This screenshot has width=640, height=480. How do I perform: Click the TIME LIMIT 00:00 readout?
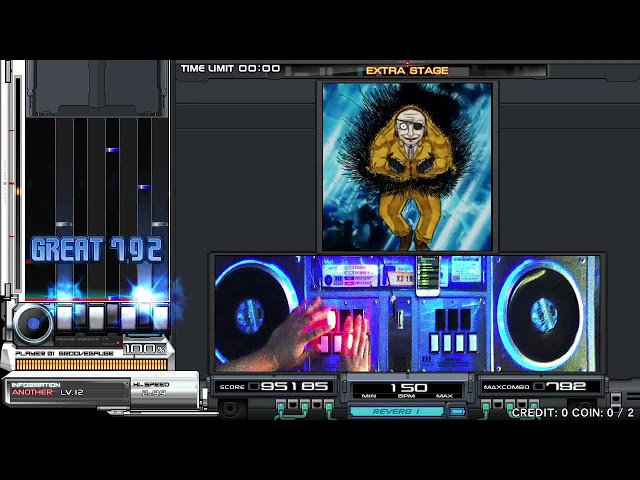231,69
